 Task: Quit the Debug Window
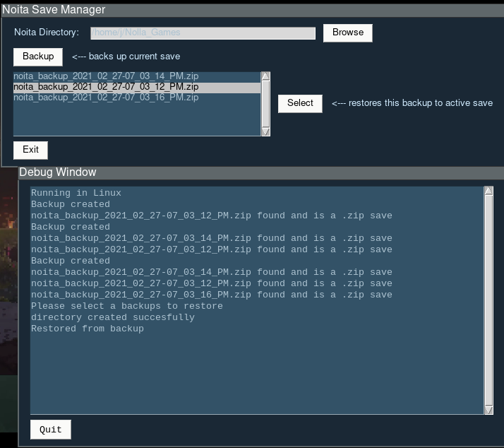50,430
